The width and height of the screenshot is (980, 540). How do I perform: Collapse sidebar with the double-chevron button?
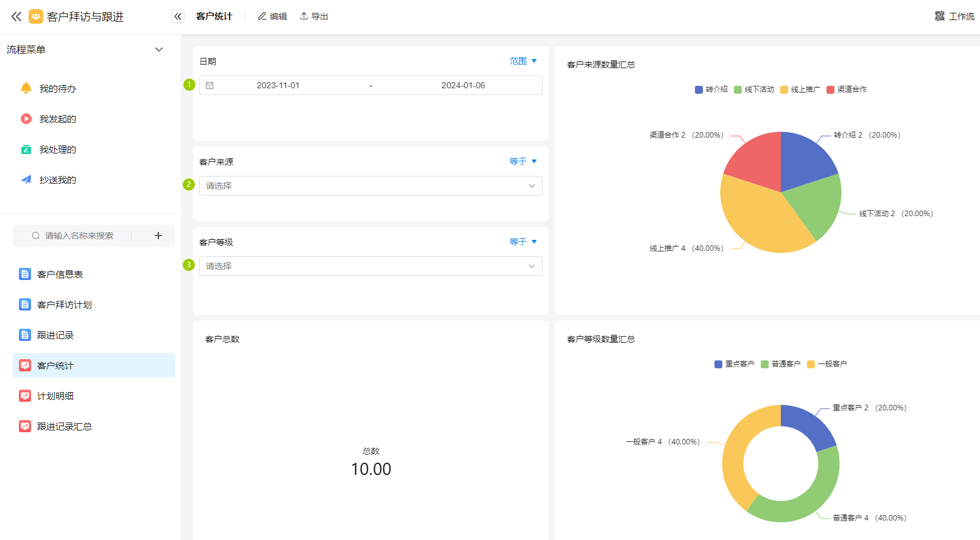click(178, 16)
